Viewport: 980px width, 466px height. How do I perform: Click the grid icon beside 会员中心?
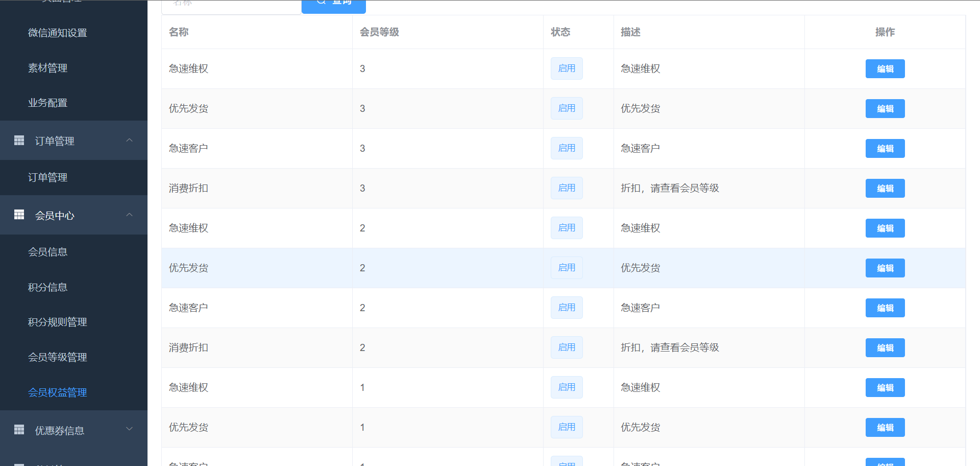(19, 215)
